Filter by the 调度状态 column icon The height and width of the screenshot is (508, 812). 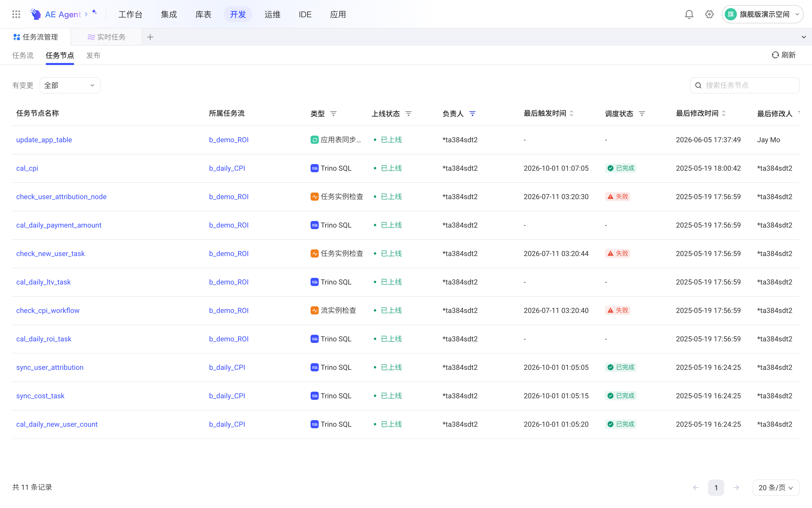click(642, 114)
